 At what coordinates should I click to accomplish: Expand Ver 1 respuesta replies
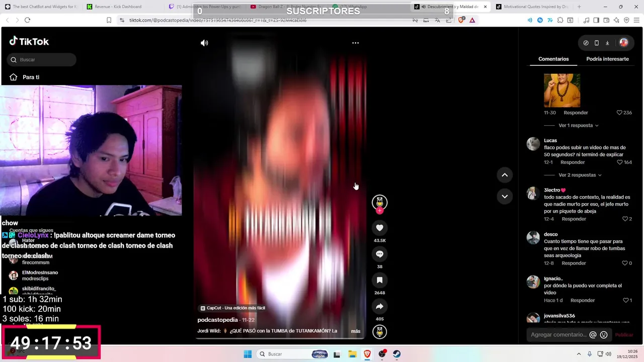(x=579, y=125)
